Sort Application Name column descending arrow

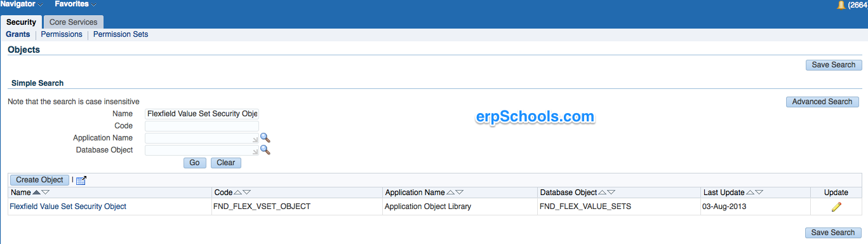point(460,192)
